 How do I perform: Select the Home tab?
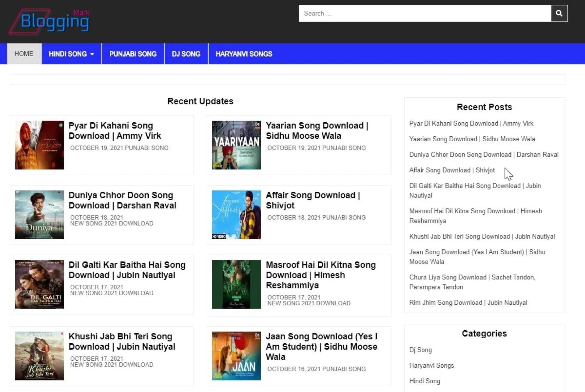[24, 54]
